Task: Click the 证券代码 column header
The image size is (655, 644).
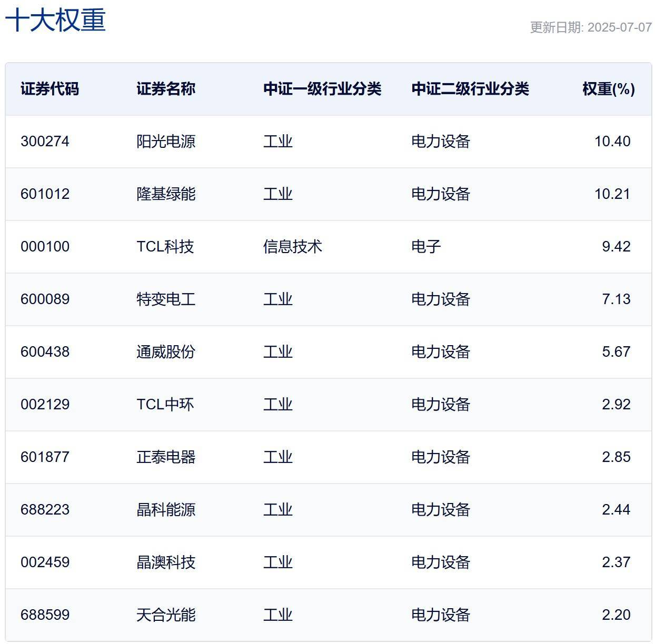Action: point(49,89)
